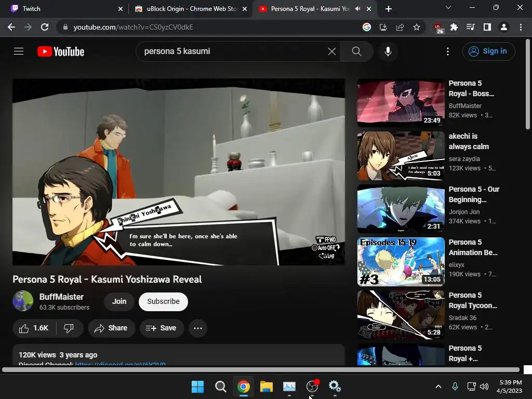The image size is (532, 399).
Task: Open the Google icon in the address bar
Action: pyautogui.click(x=366, y=27)
